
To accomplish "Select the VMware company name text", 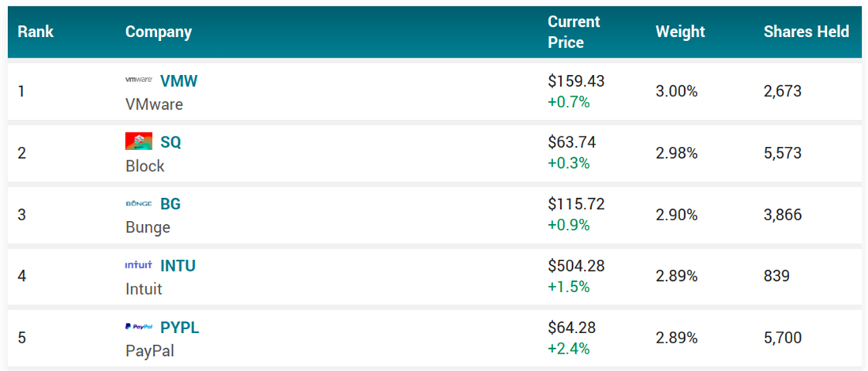I will pyautogui.click(x=154, y=104).
